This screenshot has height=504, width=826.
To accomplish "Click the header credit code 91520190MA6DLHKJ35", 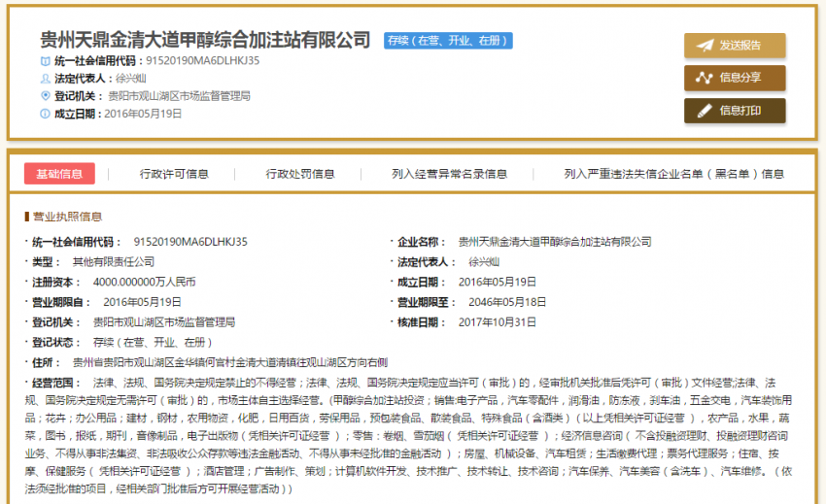I will pos(203,60).
